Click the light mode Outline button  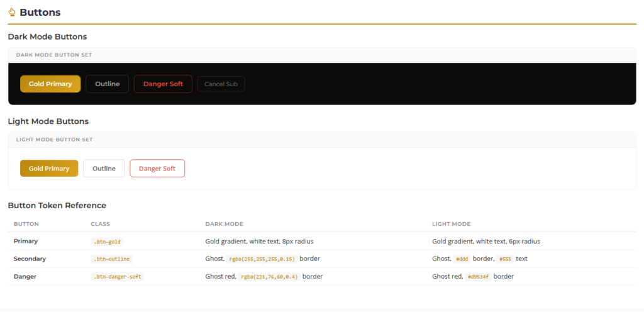point(104,168)
